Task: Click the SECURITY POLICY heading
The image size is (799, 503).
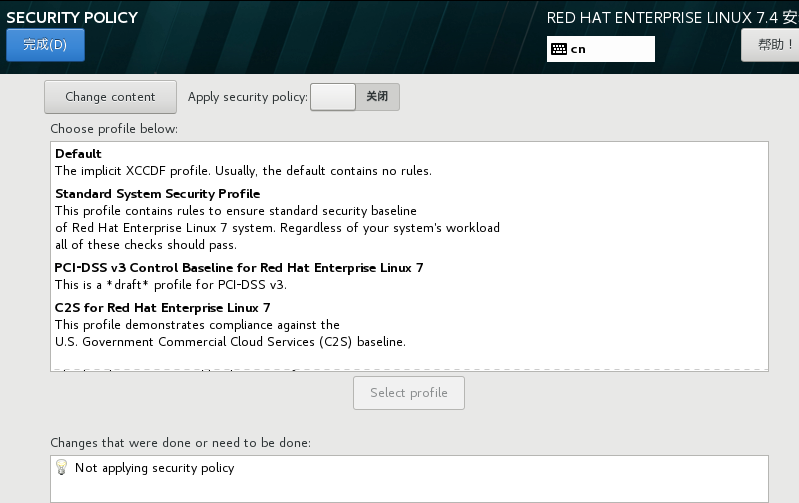Action: click(x=72, y=17)
